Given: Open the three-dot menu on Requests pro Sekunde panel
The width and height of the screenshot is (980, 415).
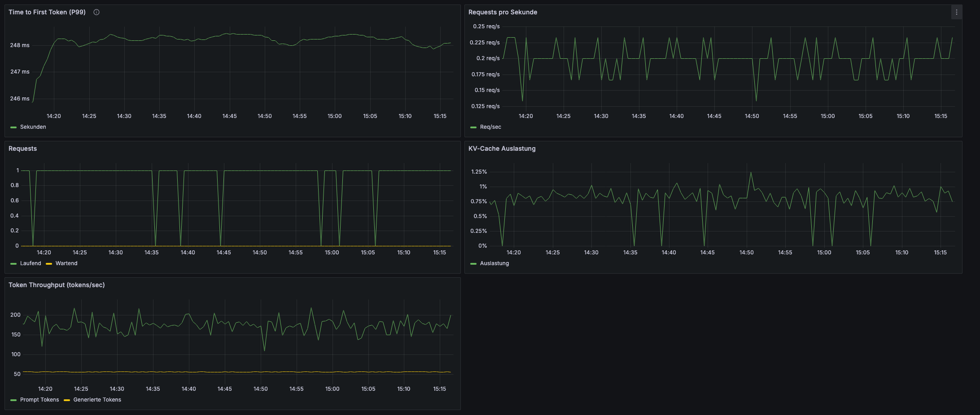Looking at the screenshot, I should point(957,12).
